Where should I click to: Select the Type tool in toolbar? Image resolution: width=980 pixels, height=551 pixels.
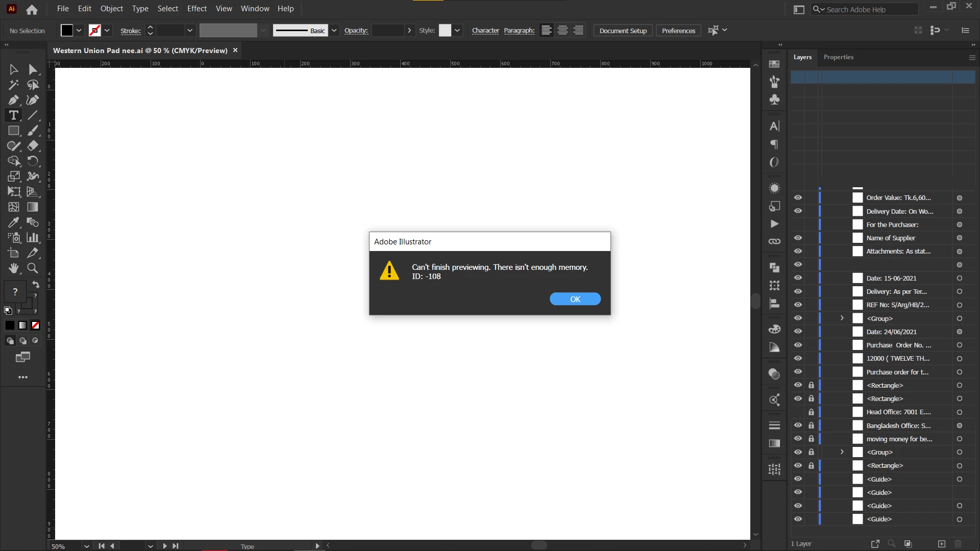[x=14, y=115]
